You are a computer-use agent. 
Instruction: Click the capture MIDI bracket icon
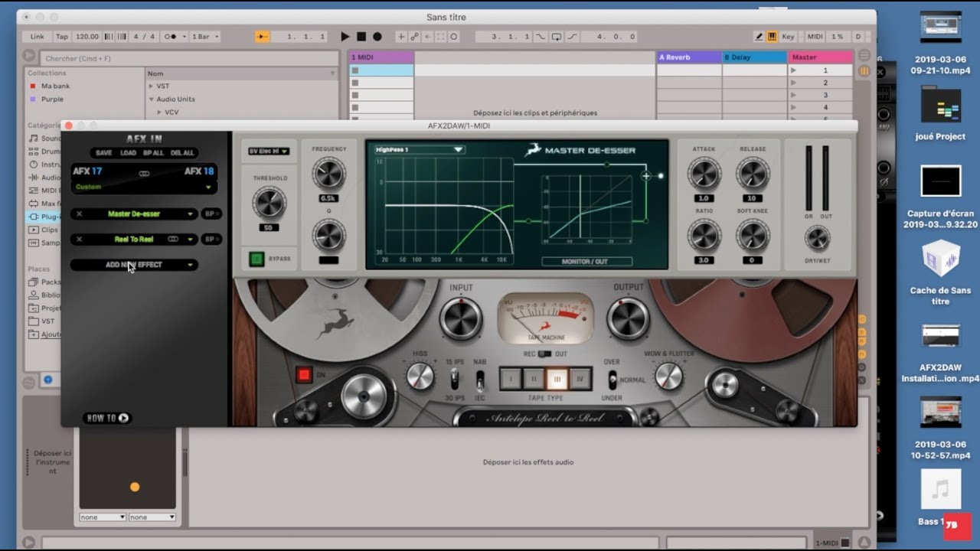tap(440, 37)
